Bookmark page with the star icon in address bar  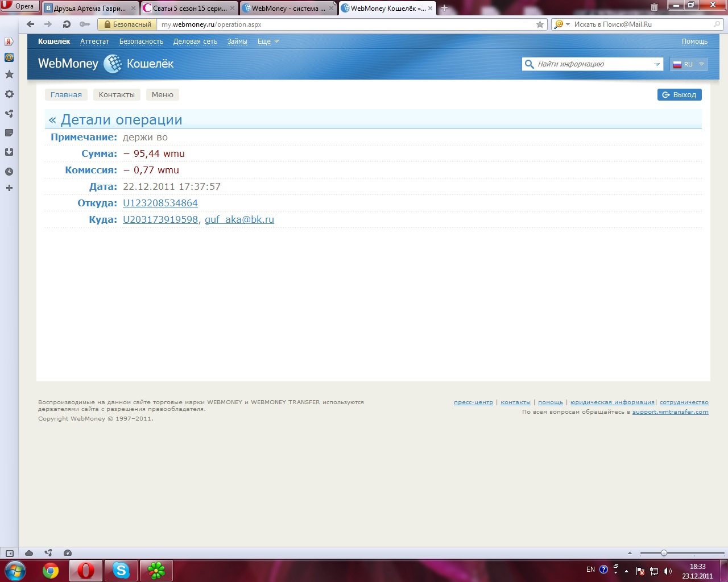(540, 24)
